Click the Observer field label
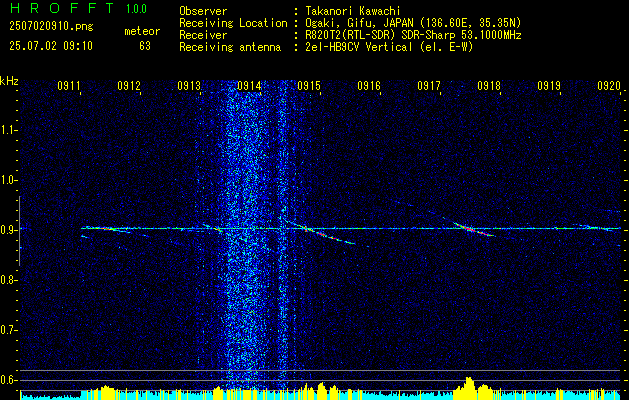The height and width of the screenshot is (400, 629). click(x=203, y=11)
